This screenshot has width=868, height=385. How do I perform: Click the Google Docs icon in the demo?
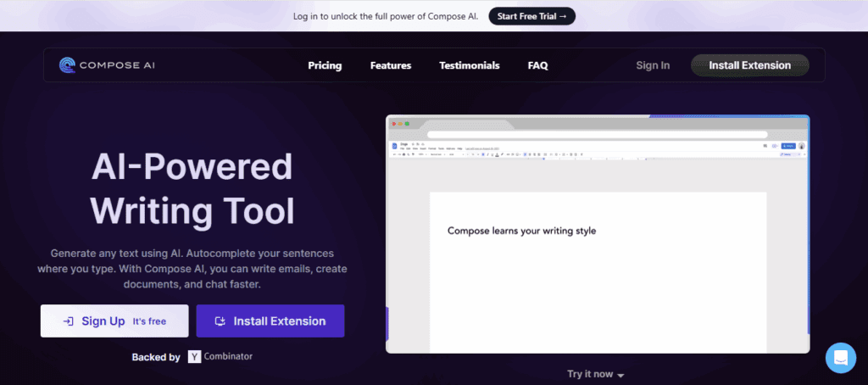click(395, 146)
